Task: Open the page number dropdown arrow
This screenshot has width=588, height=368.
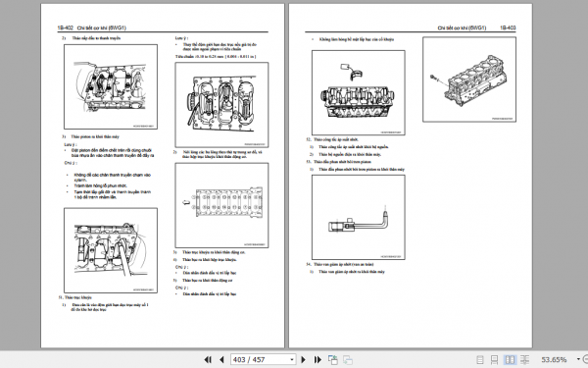Action: click(292, 360)
